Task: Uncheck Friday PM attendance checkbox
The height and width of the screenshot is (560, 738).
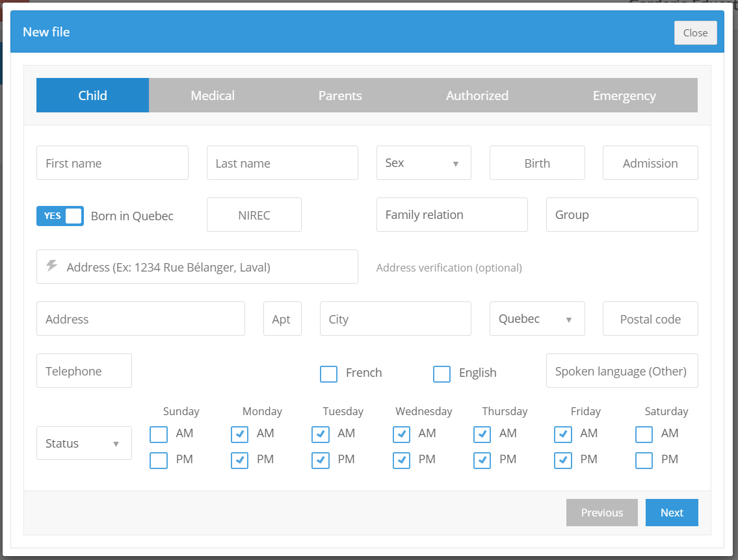Action: tap(563, 461)
